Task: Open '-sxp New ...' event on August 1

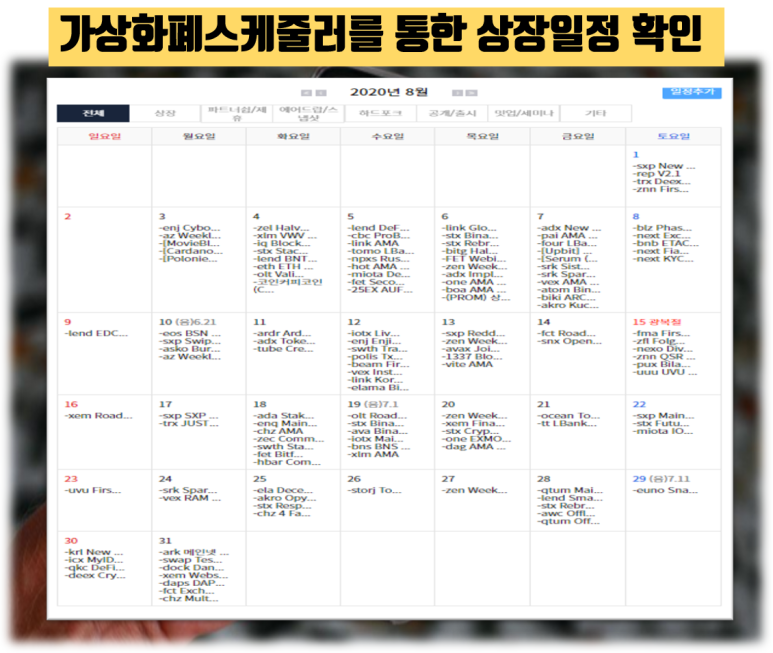Action: point(664,166)
